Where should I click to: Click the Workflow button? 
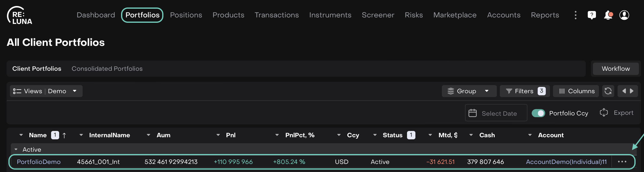[x=615, y=69]
